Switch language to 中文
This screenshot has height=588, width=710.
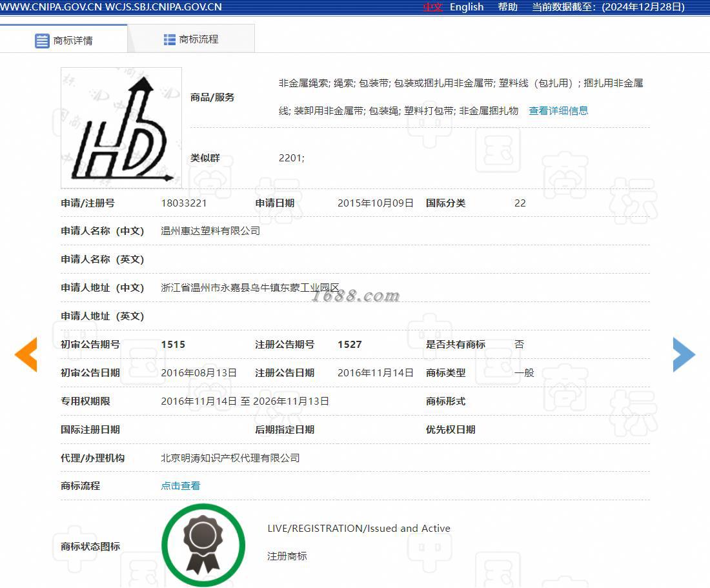point(432,7)
